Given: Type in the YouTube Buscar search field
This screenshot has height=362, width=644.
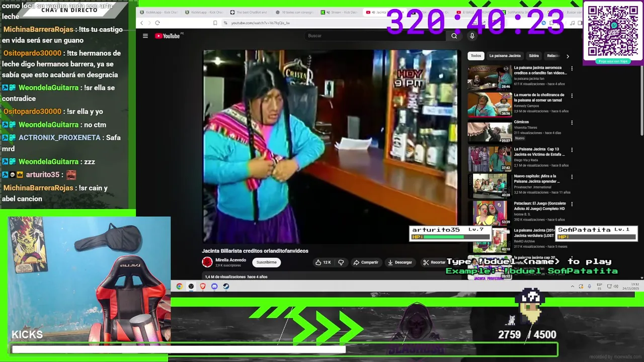Looking at the screenshot, I should (x=375, y=36).
